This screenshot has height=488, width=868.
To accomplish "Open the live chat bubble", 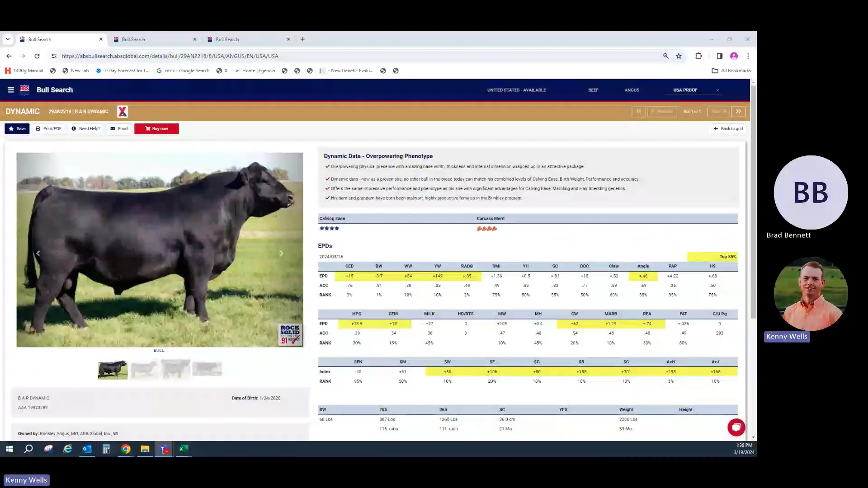I will click(x=736, y=427).
